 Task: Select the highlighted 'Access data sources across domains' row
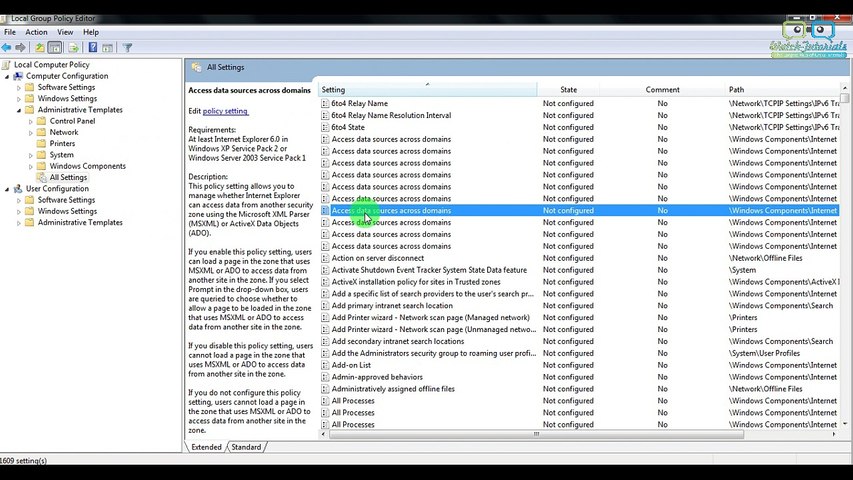(579, 211)
